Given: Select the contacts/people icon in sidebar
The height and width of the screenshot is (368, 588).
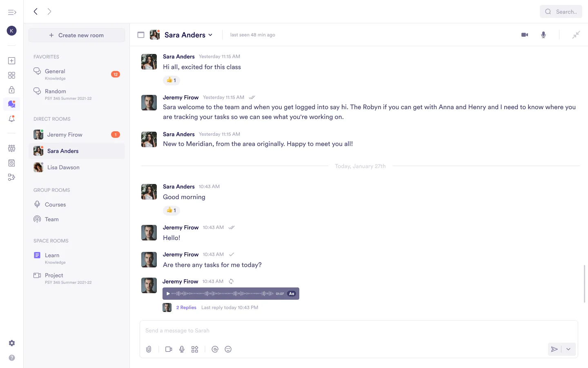Looking at the screenshot, I should pyautogui.click(x=11, y=148).
